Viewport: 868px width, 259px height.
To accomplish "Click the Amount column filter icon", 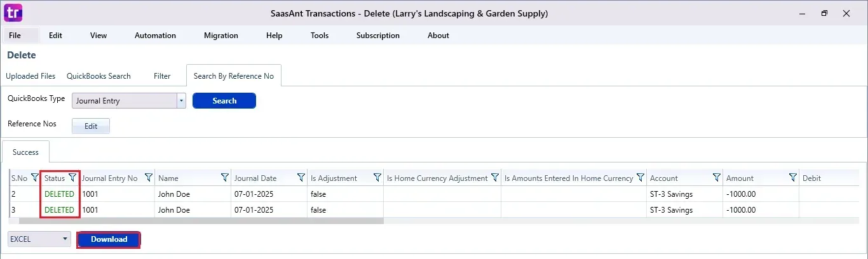I will click(x=792, y=178).
